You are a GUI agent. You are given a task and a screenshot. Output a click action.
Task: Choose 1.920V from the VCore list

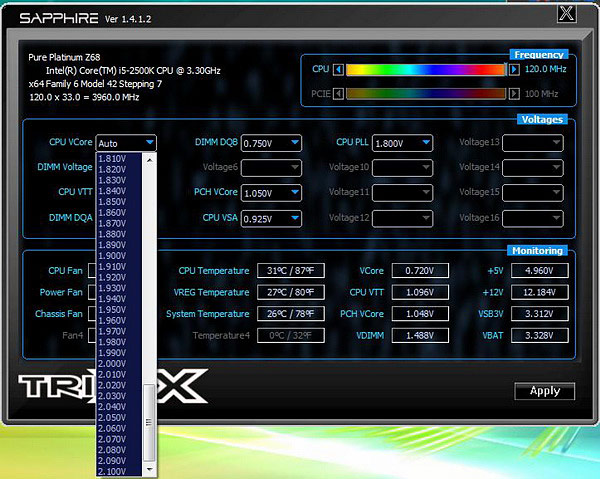pyautogui.click(x=119, y=277)
